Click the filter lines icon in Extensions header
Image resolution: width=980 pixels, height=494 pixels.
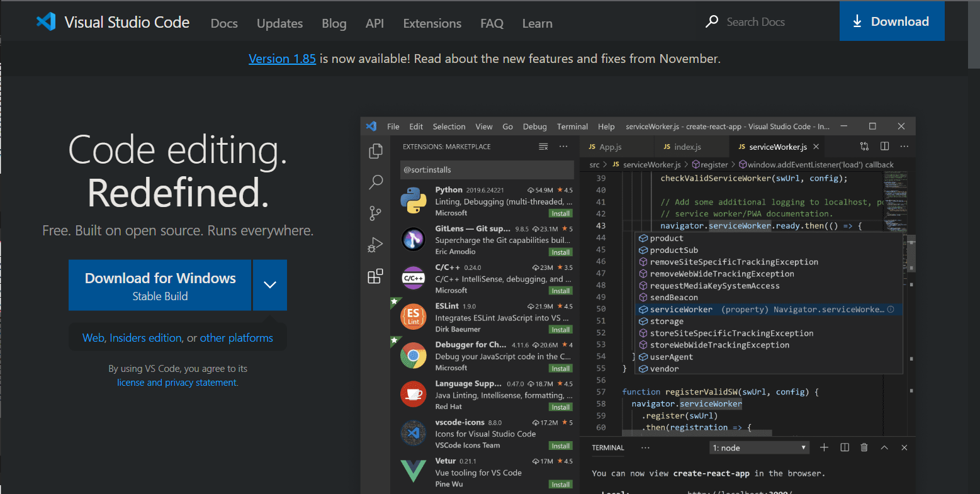543,147
